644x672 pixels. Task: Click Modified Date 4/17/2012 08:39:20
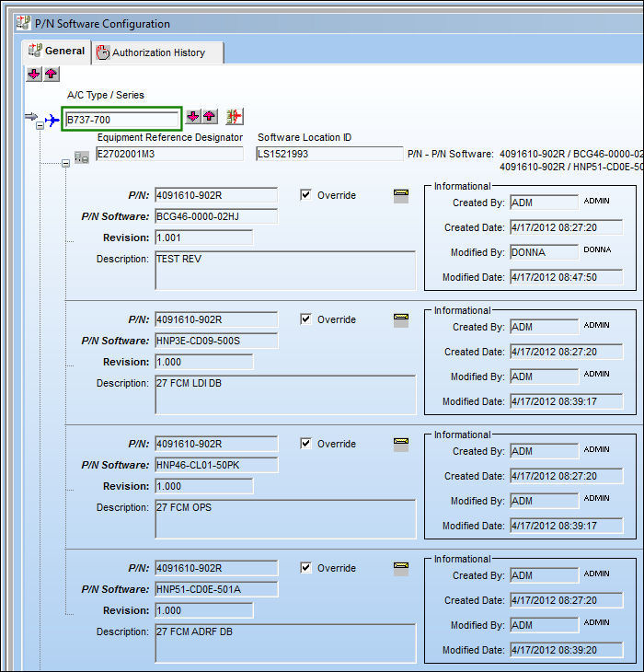tap(567, 650)
